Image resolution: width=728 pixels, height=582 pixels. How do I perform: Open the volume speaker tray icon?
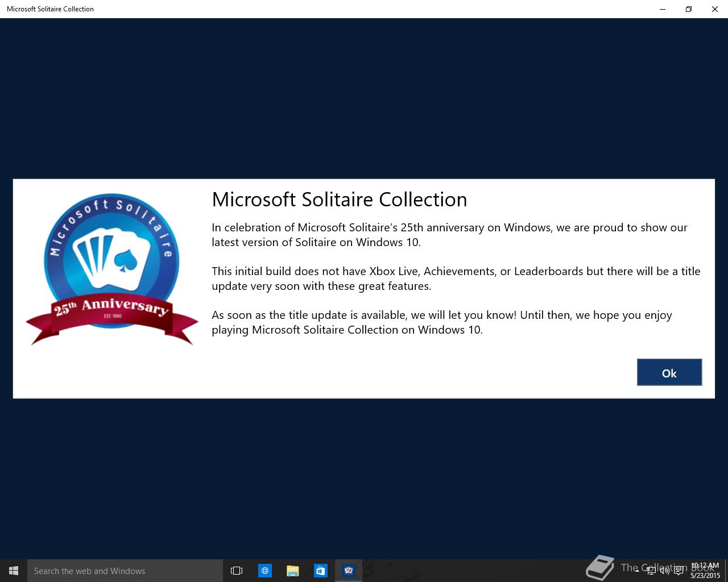click(665, 571)
